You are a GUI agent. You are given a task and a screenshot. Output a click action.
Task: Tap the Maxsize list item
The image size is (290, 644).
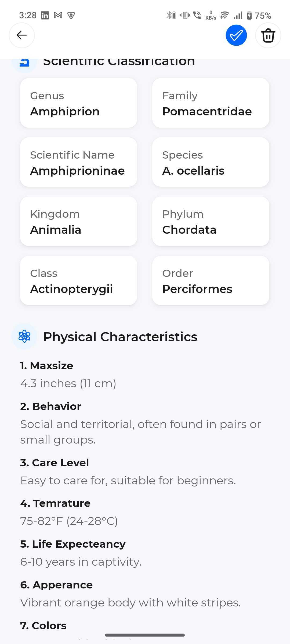47,366
